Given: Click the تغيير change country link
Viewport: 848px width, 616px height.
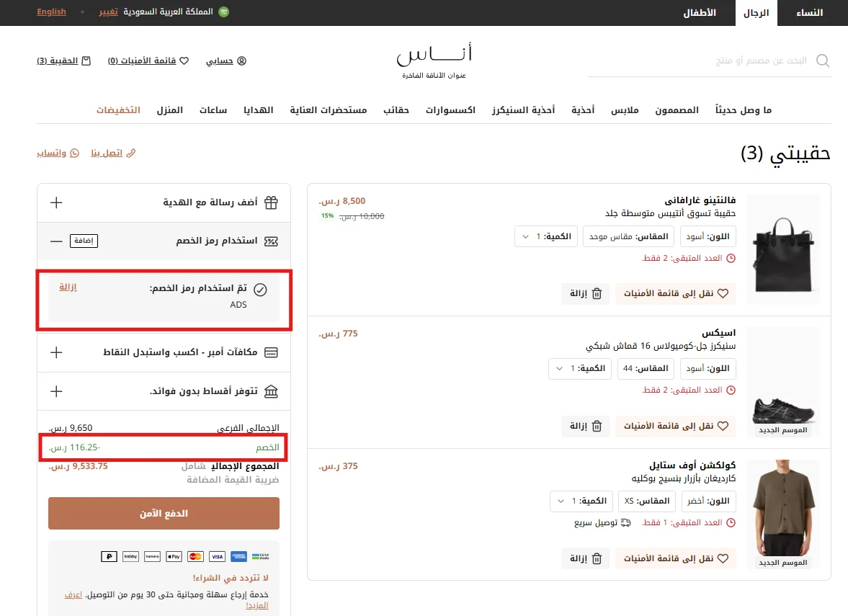Looking at the screenshot, I should coord(108,12).
